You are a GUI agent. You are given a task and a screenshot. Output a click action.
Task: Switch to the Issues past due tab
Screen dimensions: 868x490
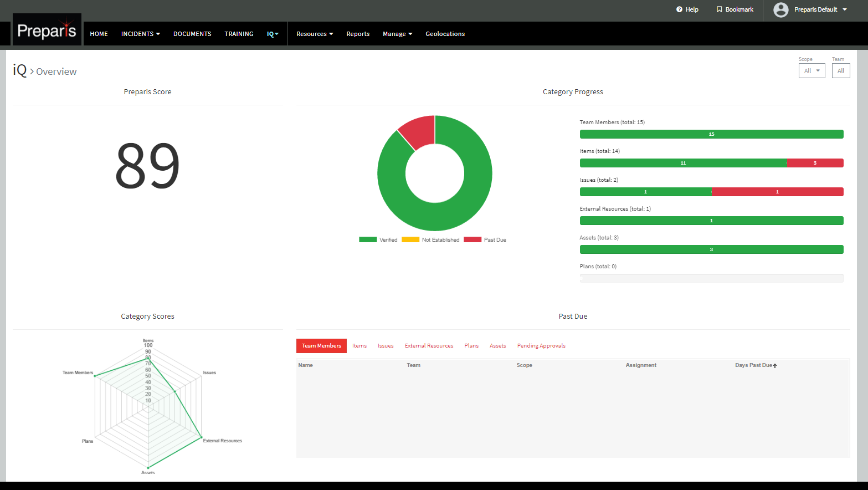(386, 346)
